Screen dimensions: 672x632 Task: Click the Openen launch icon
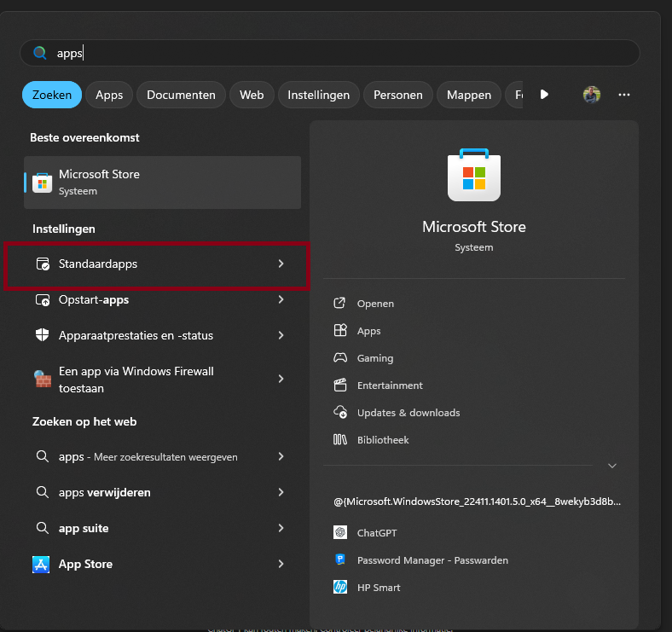point(340,303)
